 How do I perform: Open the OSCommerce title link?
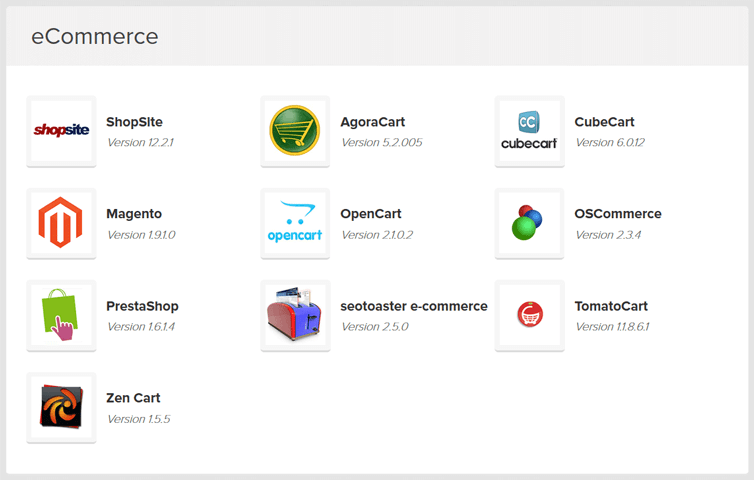(x=618, y=214)
